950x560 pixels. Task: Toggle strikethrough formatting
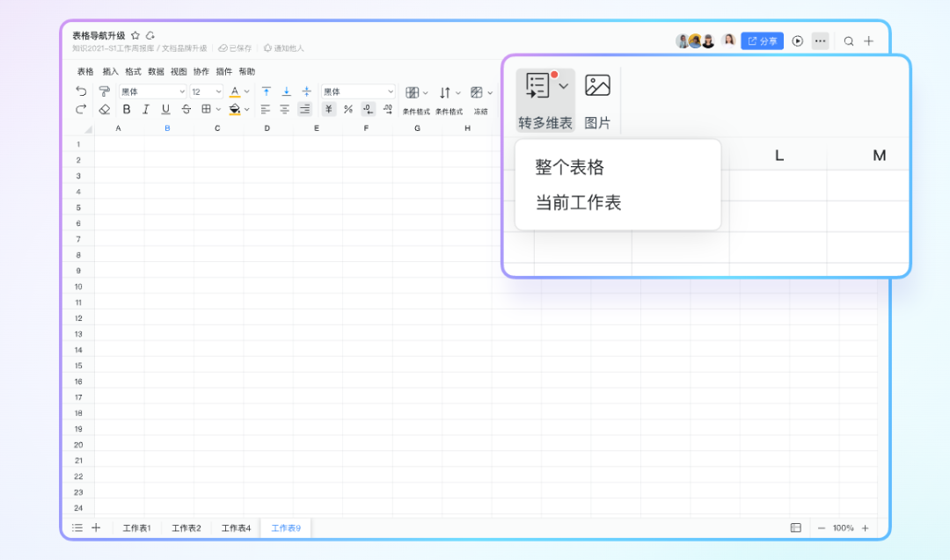(x=186, y=109)
